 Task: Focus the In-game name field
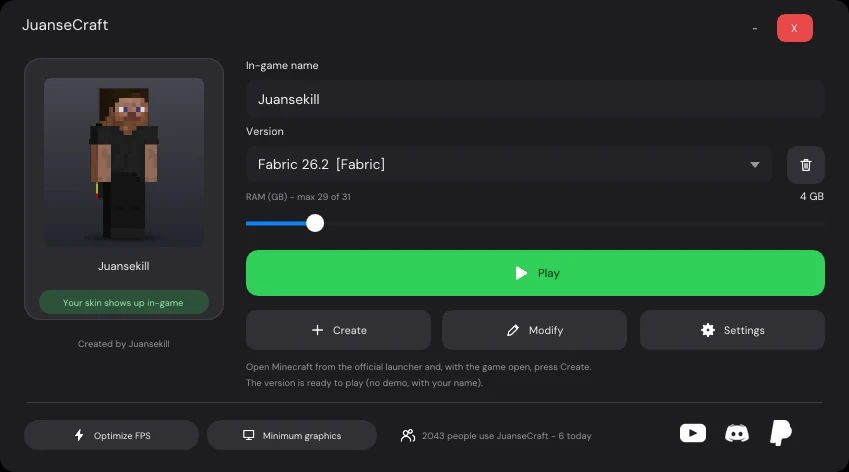point(535,99)
